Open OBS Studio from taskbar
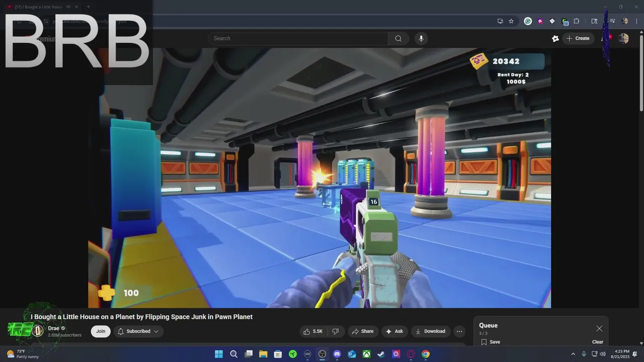Image resolution: width=644 pixels, height=362 pixels. tap(323, 354)
